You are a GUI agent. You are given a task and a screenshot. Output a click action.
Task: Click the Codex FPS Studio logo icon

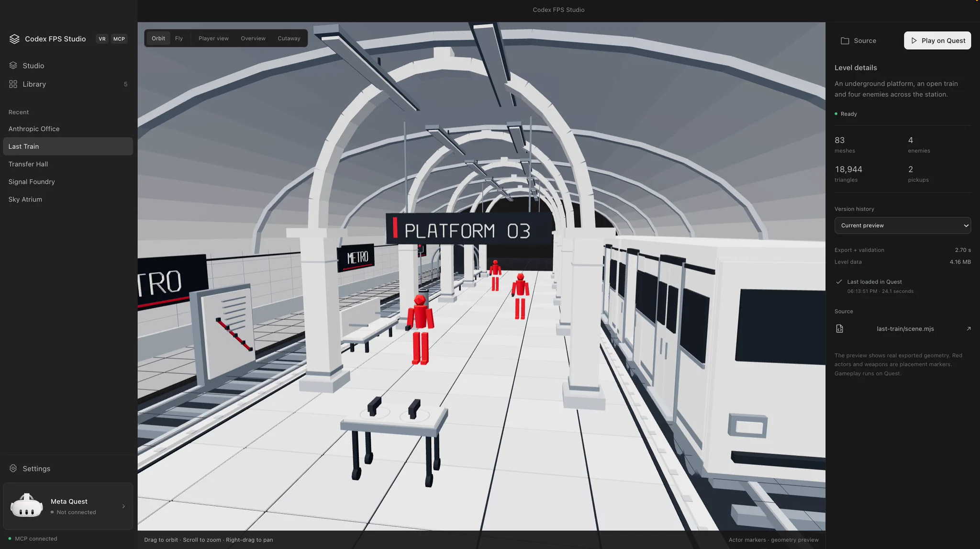14,39
